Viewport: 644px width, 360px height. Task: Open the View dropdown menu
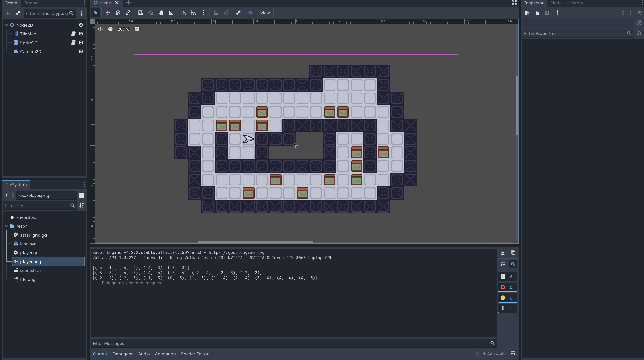tap(265, 13)
